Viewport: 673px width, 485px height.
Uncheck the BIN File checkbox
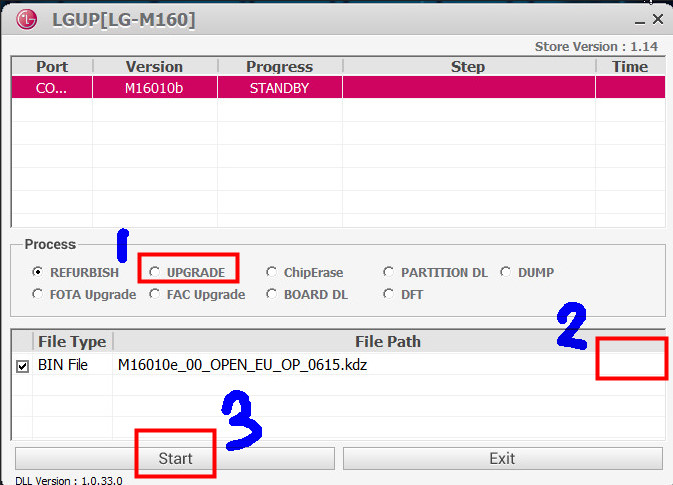22,366
